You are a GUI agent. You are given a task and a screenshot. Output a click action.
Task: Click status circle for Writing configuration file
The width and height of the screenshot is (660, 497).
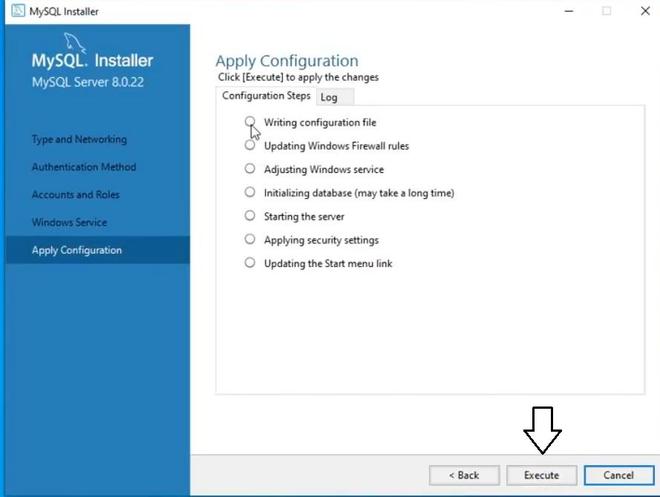[x=250, y=122]
